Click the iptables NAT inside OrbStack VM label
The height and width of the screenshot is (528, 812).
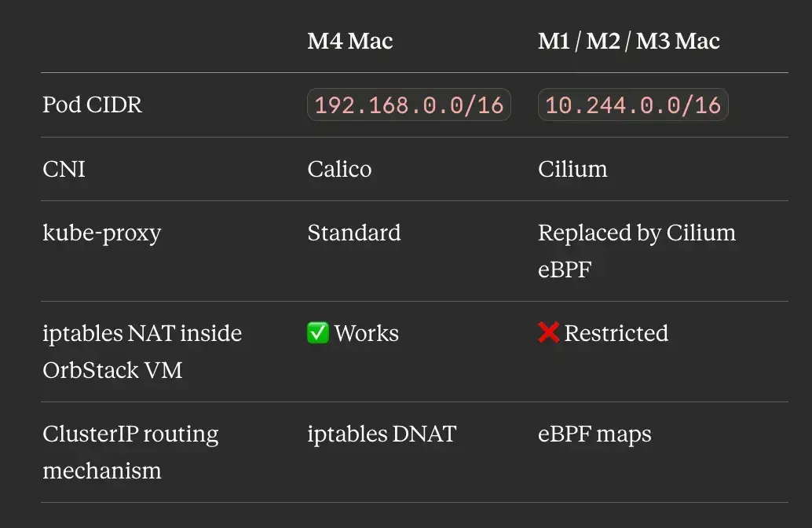tap(142, 351)
